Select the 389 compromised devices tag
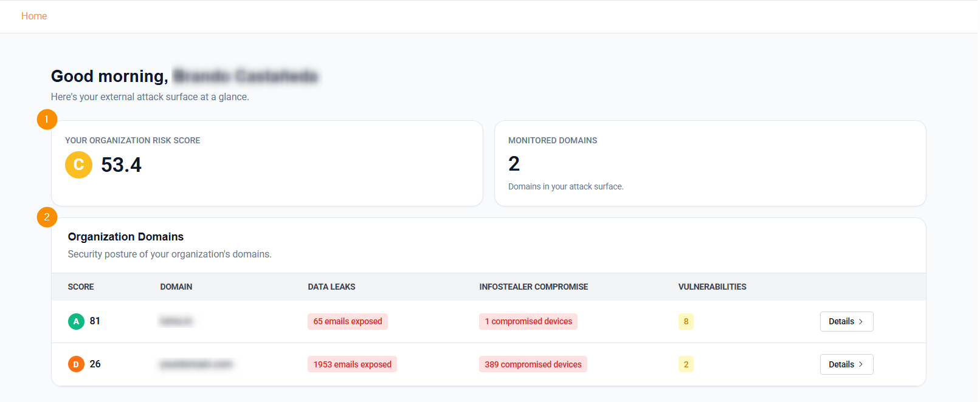The image size is (980, 402). tap(533, 364)
